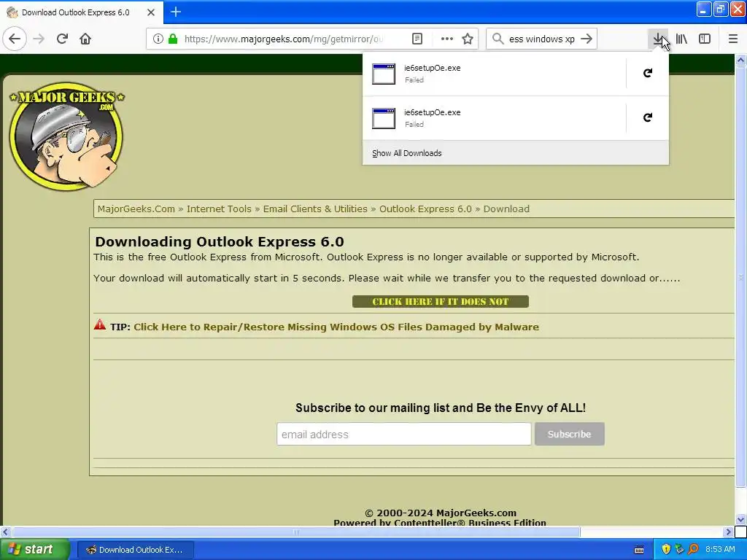Image resolution: width=747 pixels, height=560 pixels.
Task: Retry the second failed ie6setupOe.exe download
Action: (x=648, y=117)
